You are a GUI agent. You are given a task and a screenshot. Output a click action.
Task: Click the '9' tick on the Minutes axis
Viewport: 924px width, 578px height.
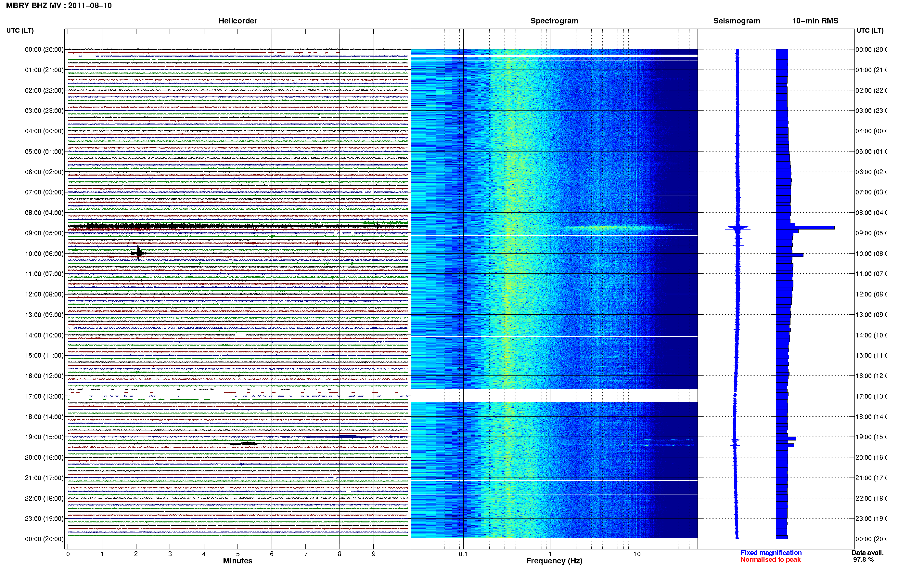point(374,554)
